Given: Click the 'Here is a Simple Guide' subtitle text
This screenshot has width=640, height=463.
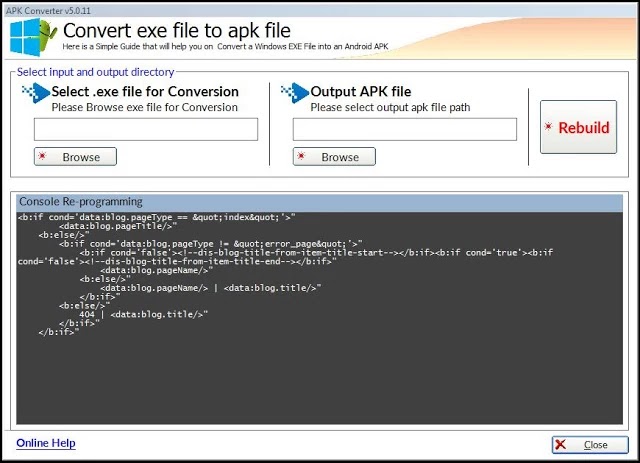Looking at the screenshot, I should pyautogui.click(x=225, y=47).
